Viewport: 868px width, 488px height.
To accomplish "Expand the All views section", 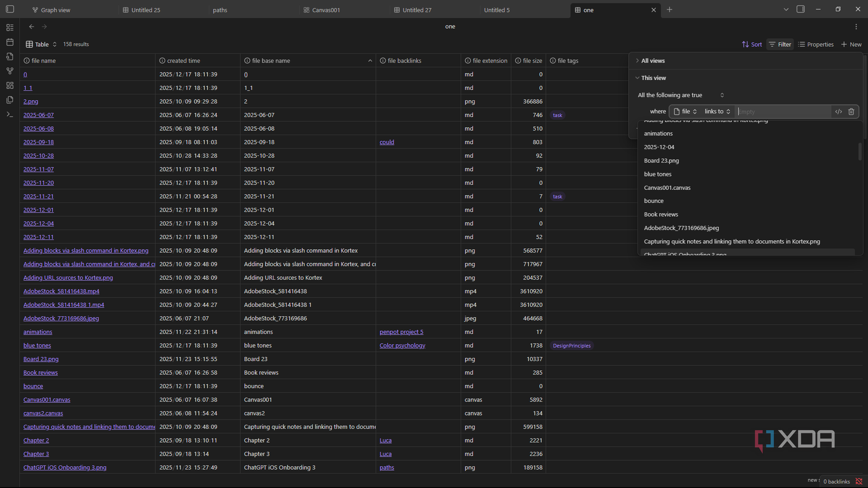I will tap(652, 60).
